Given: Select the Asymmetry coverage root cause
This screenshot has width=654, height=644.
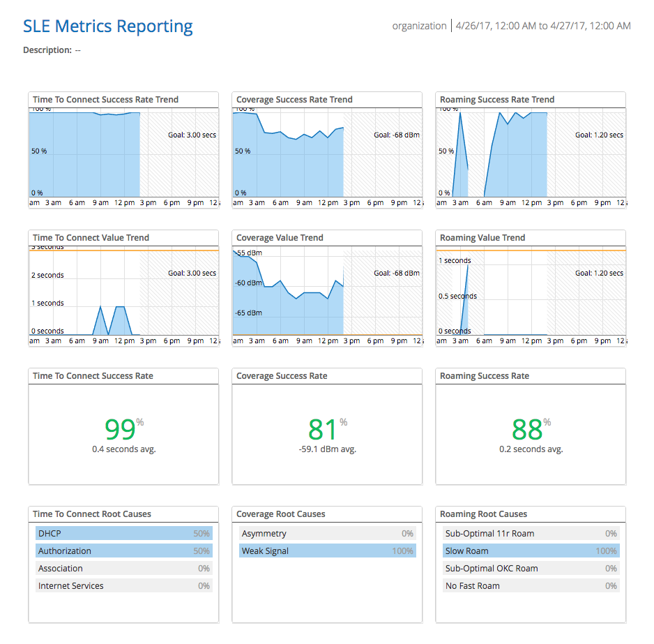Looking at the screenshot, I should click(x=327, y=534).
